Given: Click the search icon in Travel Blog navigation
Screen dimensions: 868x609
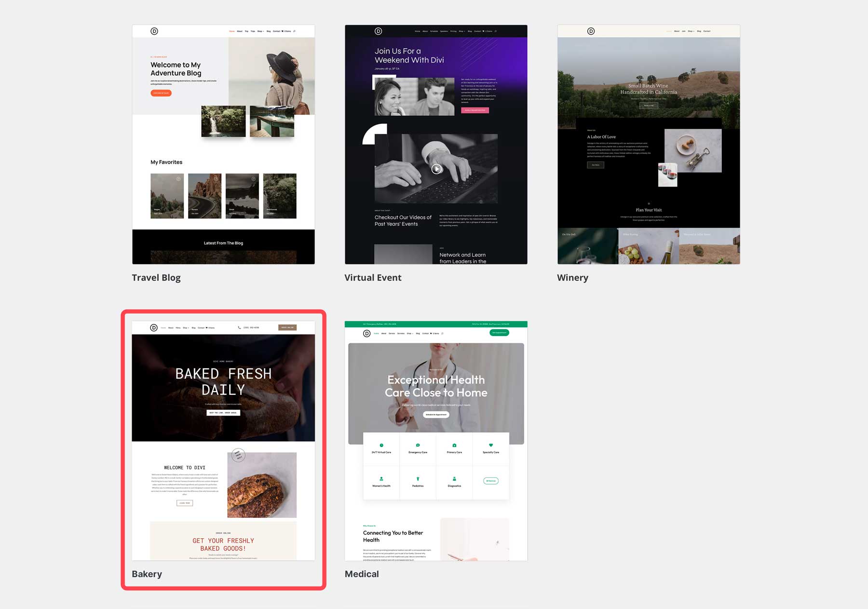Looking at the screenshot, I should 295,31.
